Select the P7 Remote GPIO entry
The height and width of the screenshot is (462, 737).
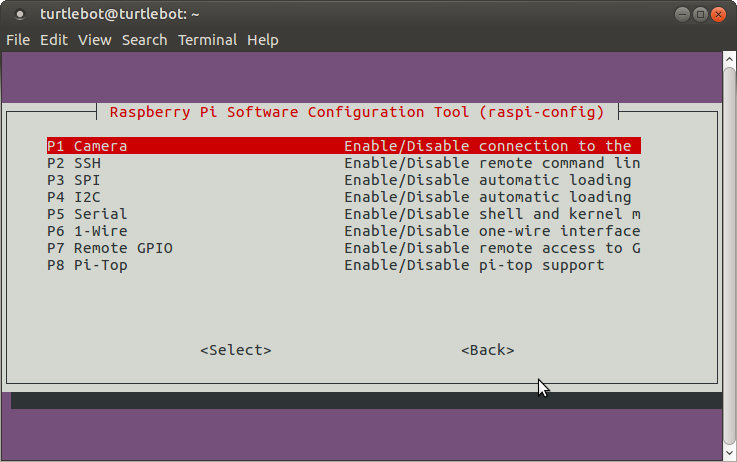109,248
